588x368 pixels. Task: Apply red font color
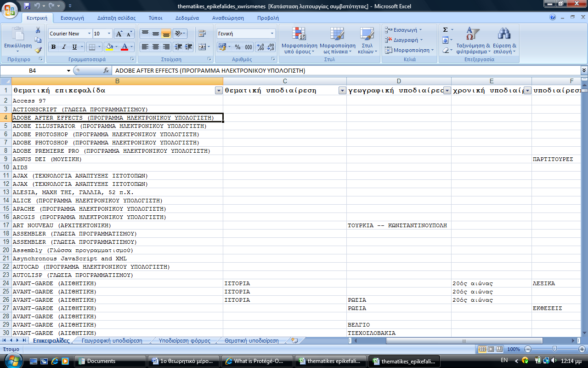tap(124, 47)
